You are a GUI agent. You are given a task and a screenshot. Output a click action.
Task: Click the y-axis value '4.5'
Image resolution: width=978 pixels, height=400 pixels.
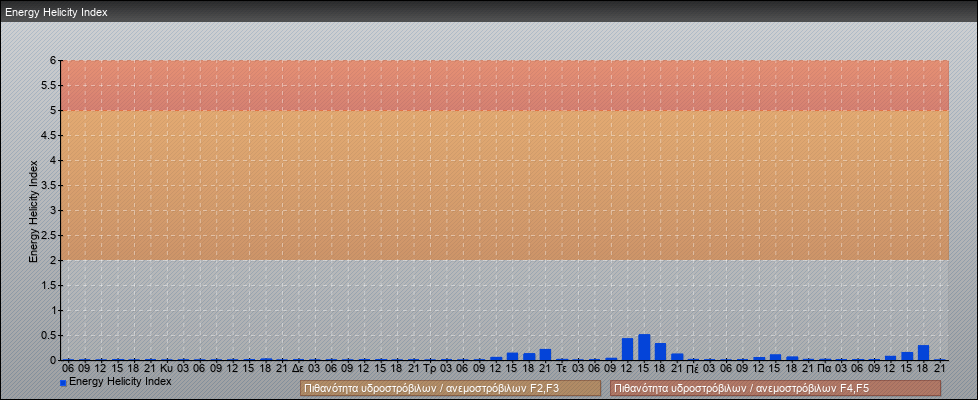[x=49, y=135]
